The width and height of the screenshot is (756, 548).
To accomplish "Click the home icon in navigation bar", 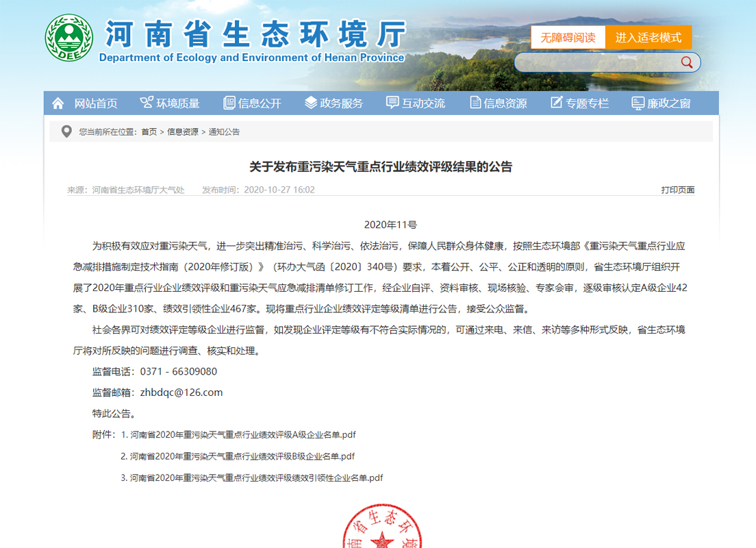I will tap(58, 103).
